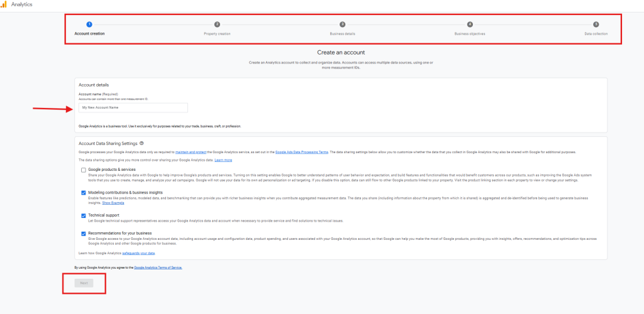644x314 pixels.
Task: Click the Google Analytics logo icon
Action: (x=4, y=4)
